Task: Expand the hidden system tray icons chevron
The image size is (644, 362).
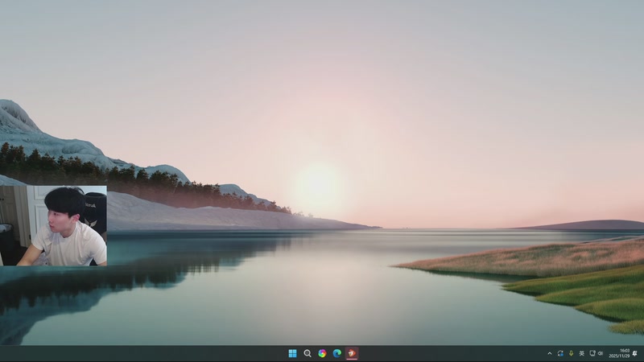Action: click(x=550, y=353)
